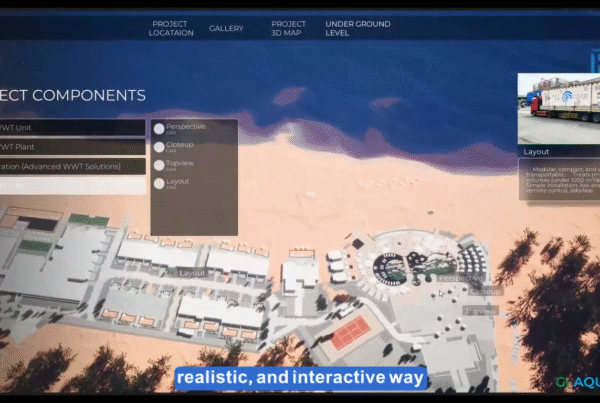Image resolution: width=600 pixels, height=403 pixels.
Task: Select the Perspective camera radio button
Action: click(x=159, y=129)
